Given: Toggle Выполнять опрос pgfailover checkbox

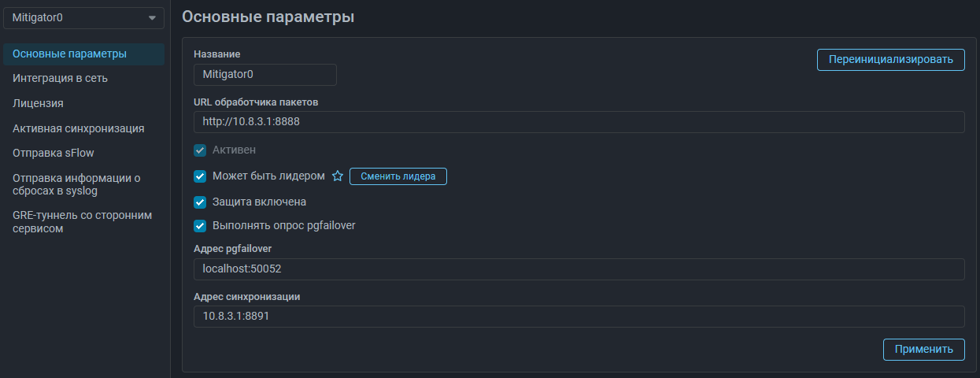Looking at the screenshot, I should [200, 226].
